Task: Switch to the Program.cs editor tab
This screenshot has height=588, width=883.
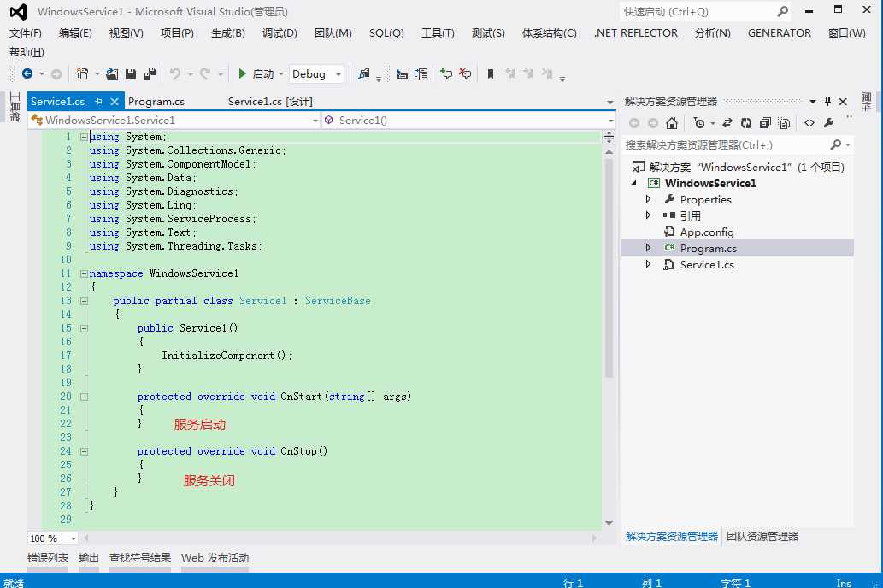Action: click(x=156, y=102)
